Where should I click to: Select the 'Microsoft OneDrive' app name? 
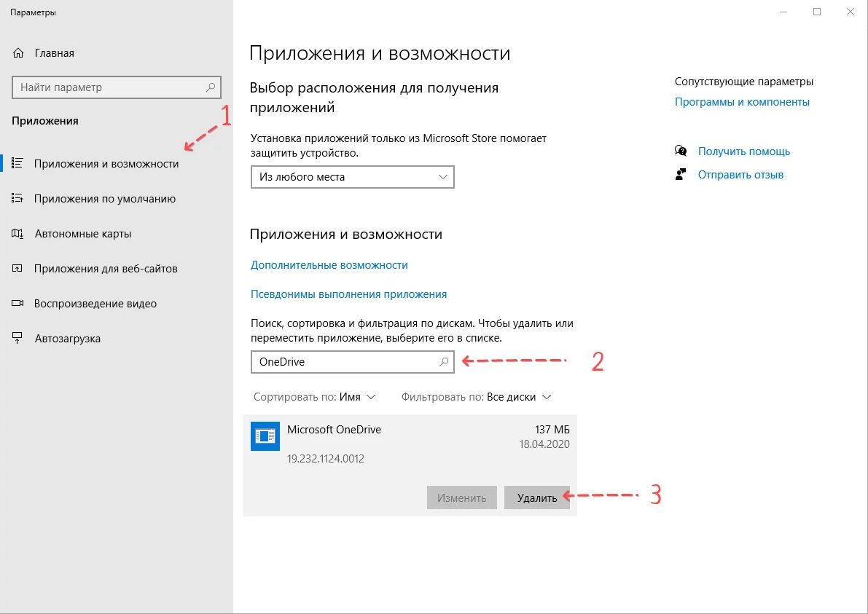click(x=334, y=429)
